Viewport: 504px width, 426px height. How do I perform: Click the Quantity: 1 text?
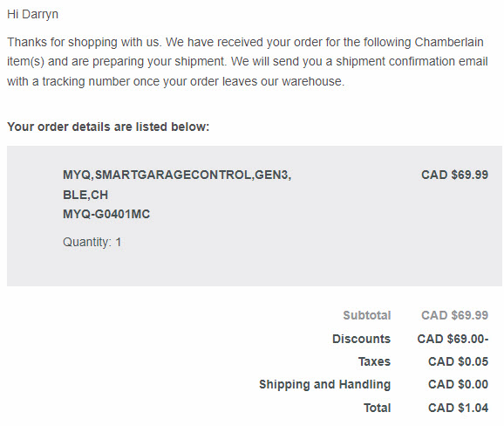tap(92, 242)
